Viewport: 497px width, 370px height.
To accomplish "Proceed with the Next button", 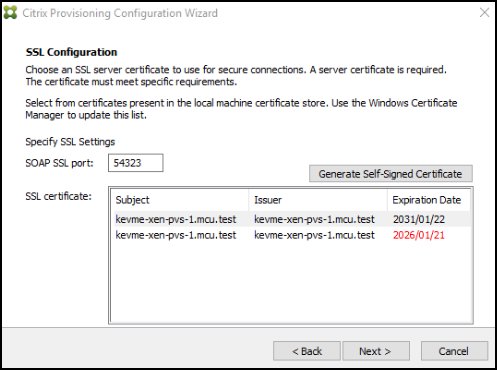I will point(376,351).
